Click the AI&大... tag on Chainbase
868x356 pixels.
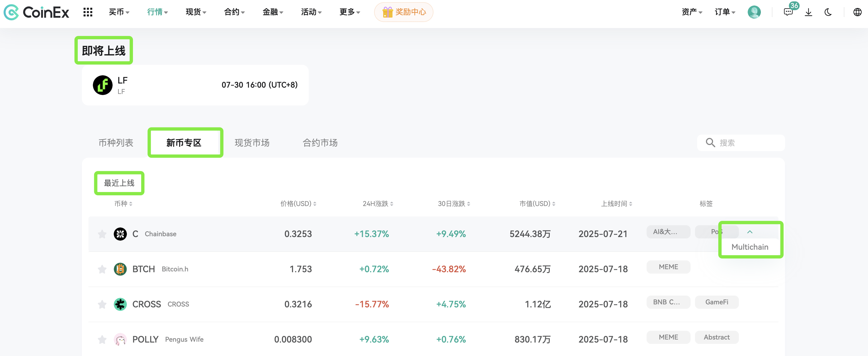click(x=668, y=232)
